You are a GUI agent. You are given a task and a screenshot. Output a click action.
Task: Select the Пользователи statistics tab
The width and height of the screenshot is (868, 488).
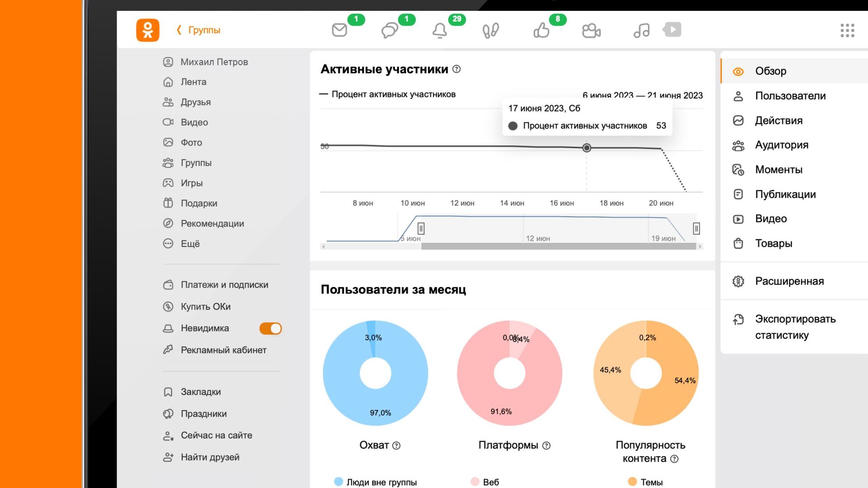click(794, 96)
